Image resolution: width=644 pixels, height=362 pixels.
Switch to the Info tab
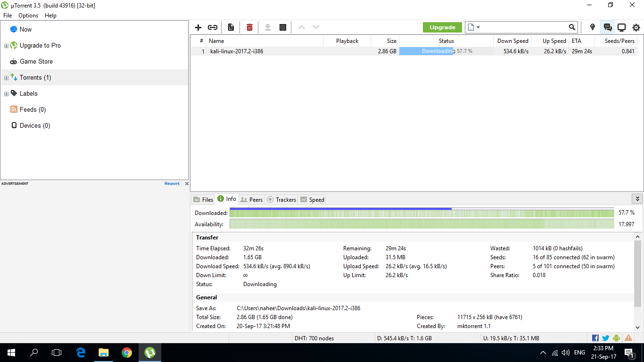tap(227, 199)
